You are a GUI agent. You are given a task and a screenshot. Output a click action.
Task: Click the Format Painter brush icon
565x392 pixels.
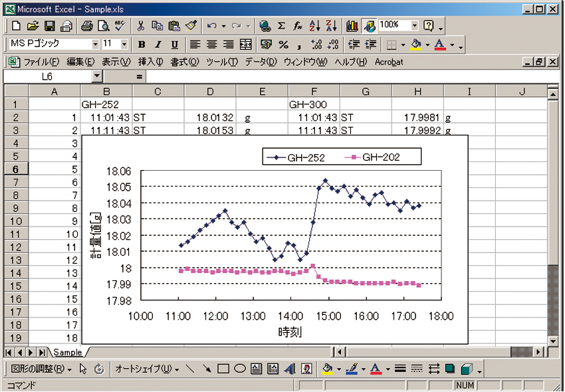point(191,26)
